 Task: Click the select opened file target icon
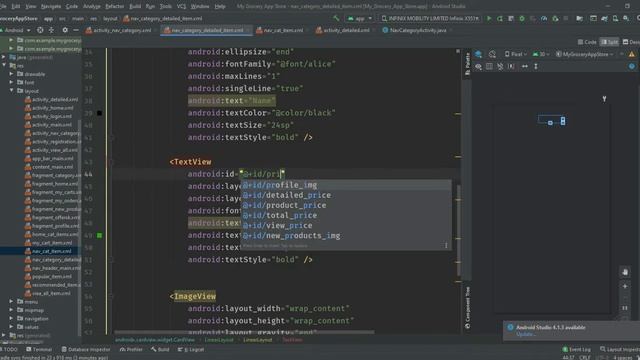coord(40,30)
